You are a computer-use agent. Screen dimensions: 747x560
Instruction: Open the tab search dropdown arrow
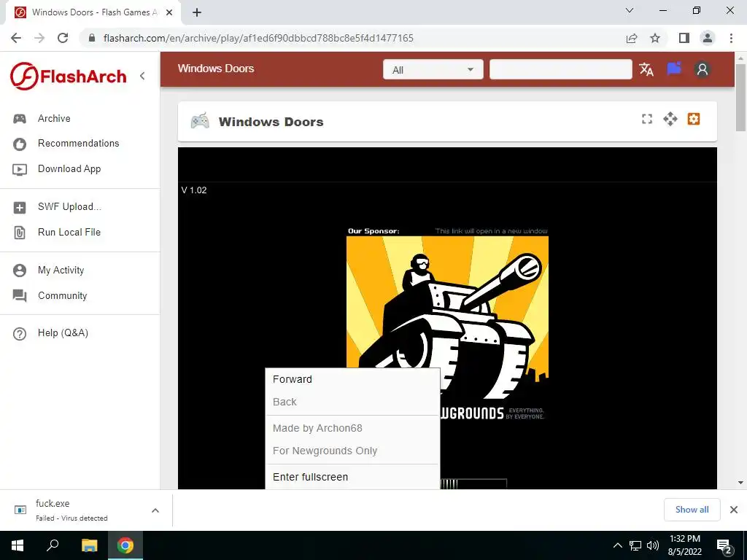point(630,10)
